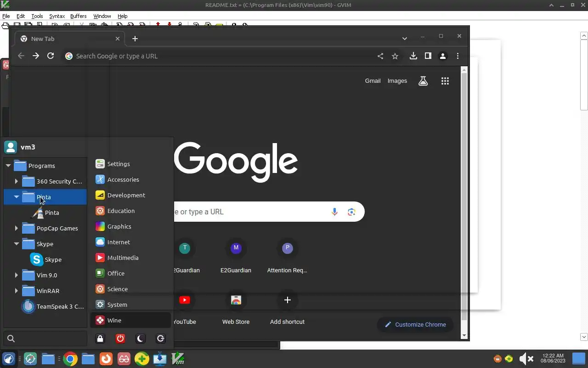Click Chrome's share page icon in address bar
The height and width of the screenshot is (368, 588).
[380, 56]
